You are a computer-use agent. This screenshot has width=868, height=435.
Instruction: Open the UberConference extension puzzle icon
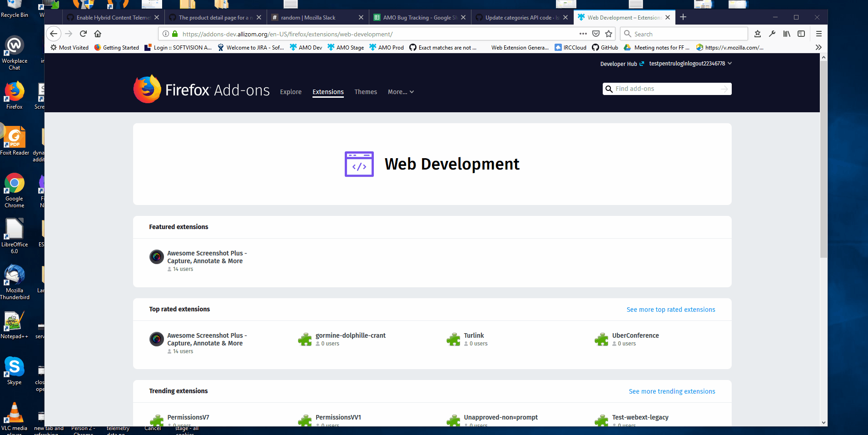pos(601,339)
